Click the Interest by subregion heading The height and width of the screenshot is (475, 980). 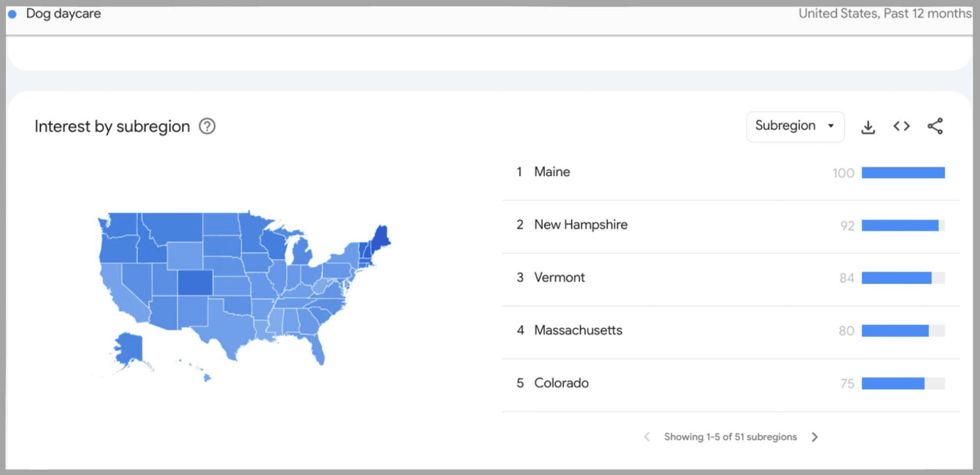[112, 126]
